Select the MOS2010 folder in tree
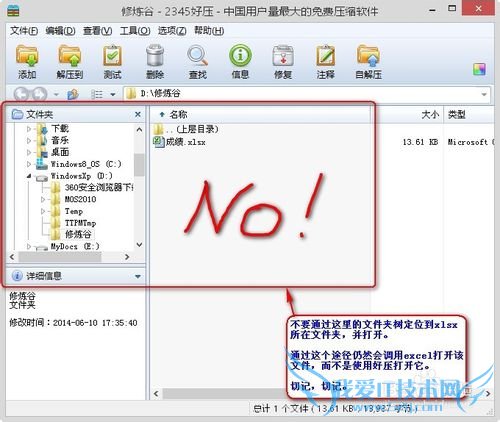Screen dimensions: 500x422 (80, 199)
